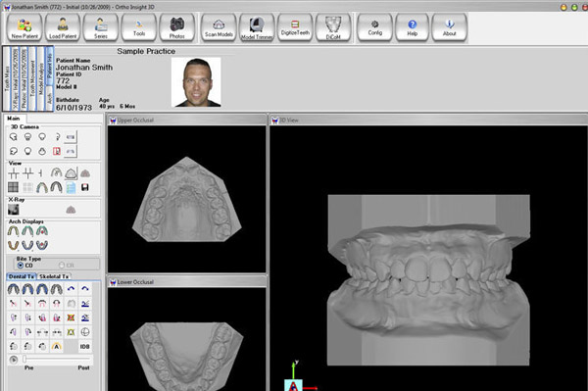The image size is (588, 391).
Task: Switch to the X-Rays Initial vertical tab
Action: [16, 78]
